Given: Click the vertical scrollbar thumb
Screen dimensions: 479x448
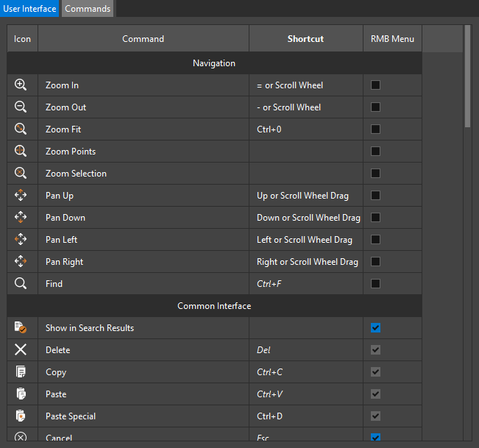Looking at the screenshot, I should (x=467, y=76).
